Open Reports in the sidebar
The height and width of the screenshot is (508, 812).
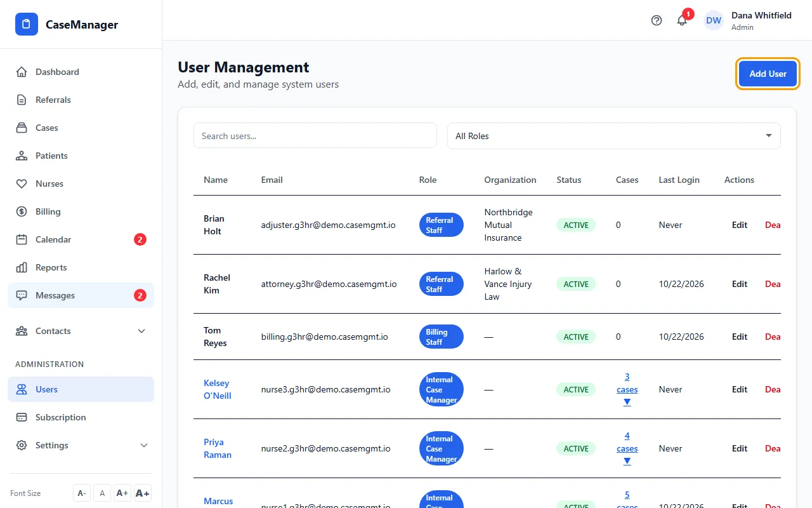[81, 267]
